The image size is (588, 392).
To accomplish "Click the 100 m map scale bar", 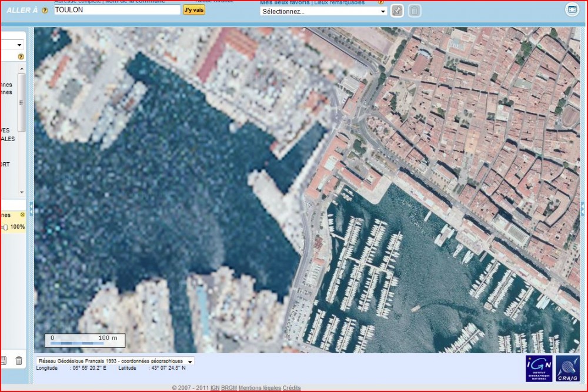I will [85, 340].
